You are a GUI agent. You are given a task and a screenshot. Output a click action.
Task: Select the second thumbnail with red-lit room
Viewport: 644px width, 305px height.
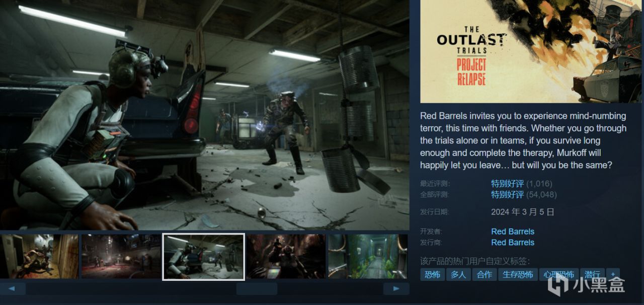pyautogui.click(x=121, y=256)
